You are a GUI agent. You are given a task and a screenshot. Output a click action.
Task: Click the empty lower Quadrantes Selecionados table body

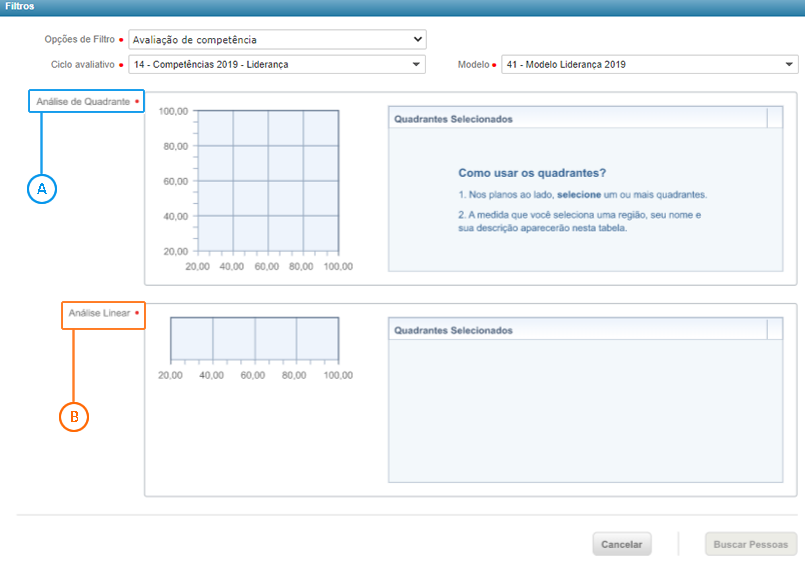click(585, 410)
